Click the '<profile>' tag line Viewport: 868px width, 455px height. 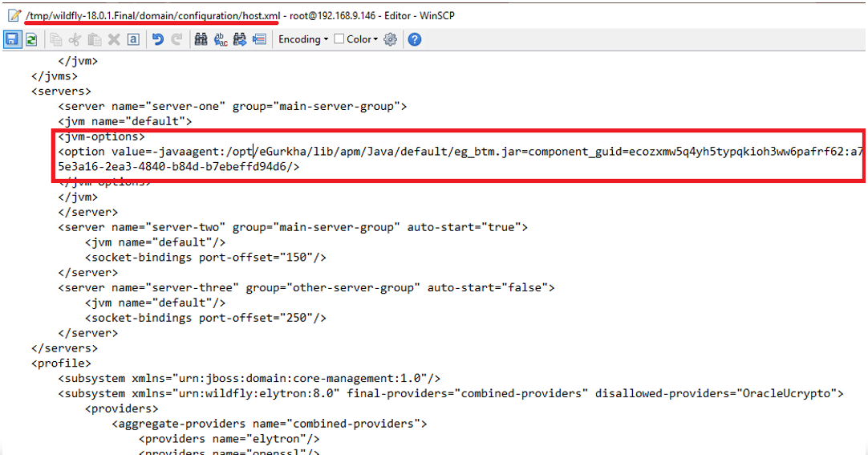pos(61,363)
